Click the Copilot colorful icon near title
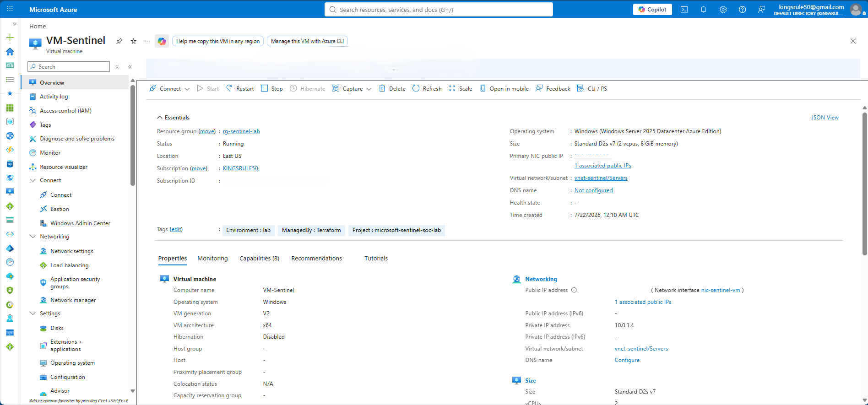868x405 pixels. click(x=162, y=41)
